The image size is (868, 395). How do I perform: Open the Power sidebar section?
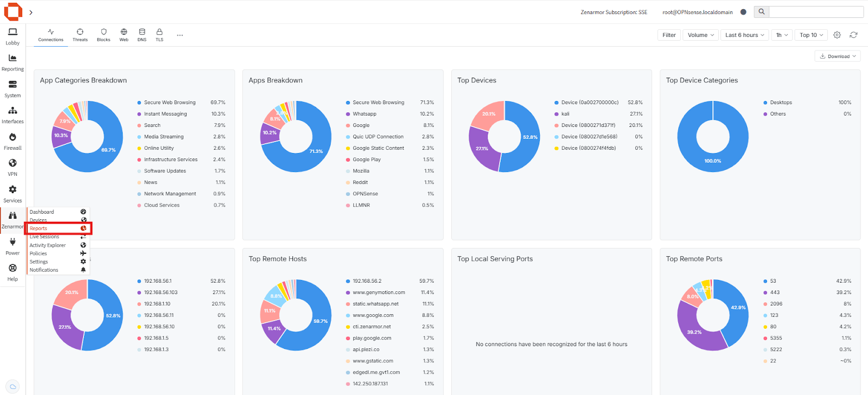pyautogui.click(x=12, y=246)
